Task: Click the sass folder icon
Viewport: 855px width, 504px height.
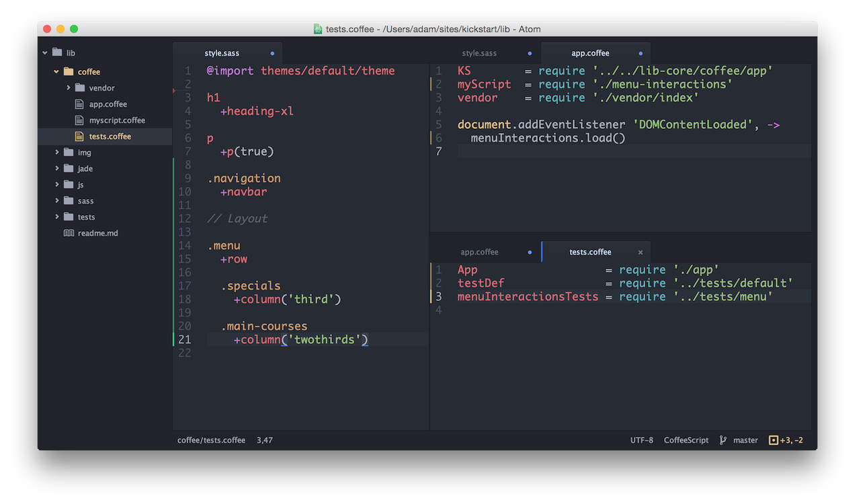Action: pos(69,201)
